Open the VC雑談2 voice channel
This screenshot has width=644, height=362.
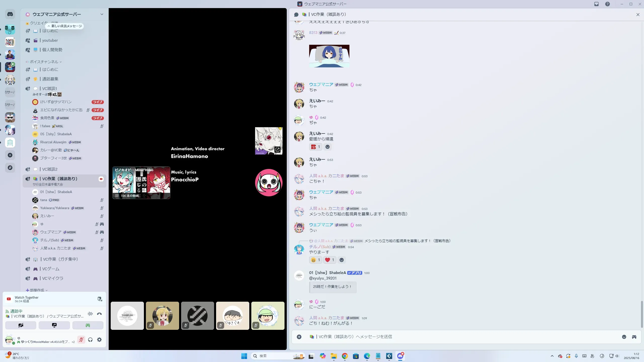click(x=50, y=169)
